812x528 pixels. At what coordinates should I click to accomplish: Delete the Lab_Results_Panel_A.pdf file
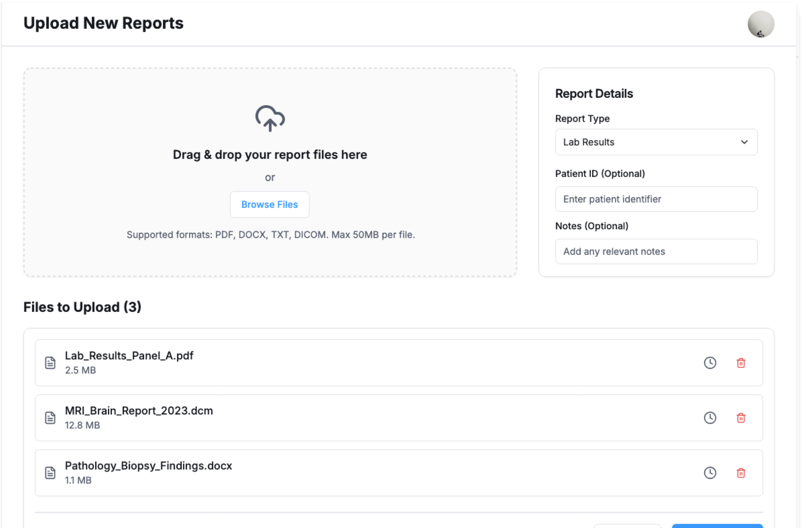[741, 363]
